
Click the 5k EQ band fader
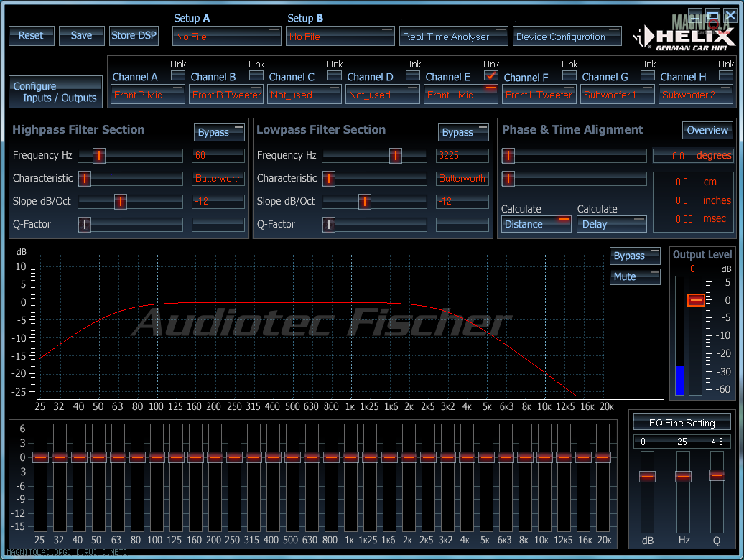point(486,457)
